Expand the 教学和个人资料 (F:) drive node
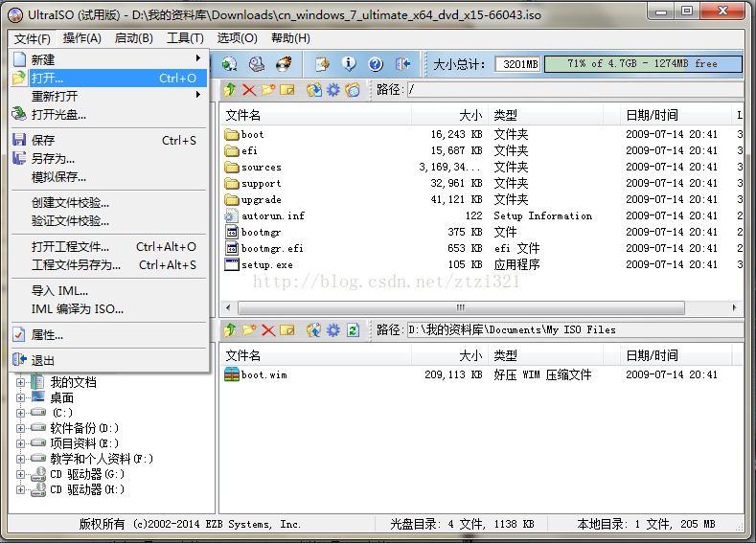Viewport: 756px width, 543px height. pyautogui.click(x=20, y=459)
